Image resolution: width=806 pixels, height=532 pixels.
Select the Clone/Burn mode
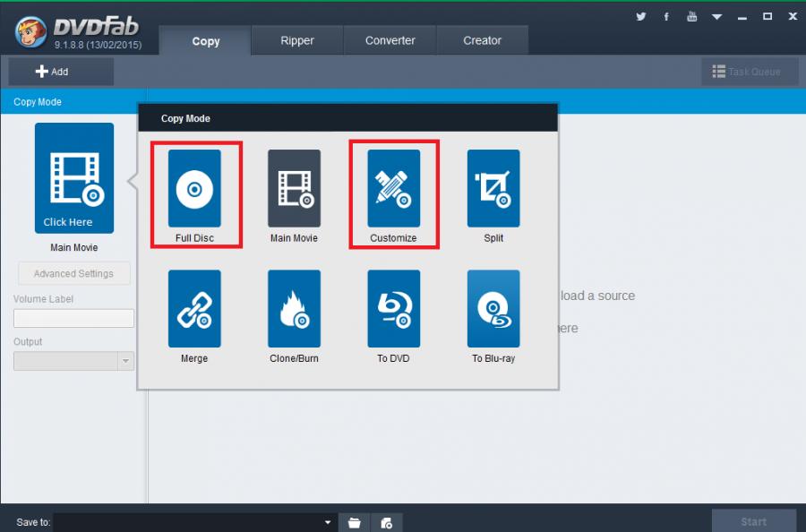pos(294,309)
